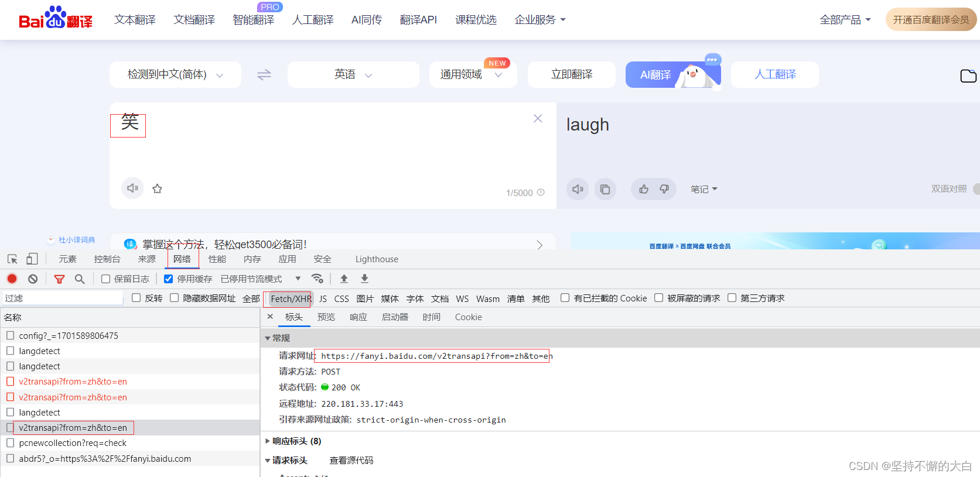Screen dimensions: 980x477
Task: Import HAR file upload icon
Action: point(344,279)
